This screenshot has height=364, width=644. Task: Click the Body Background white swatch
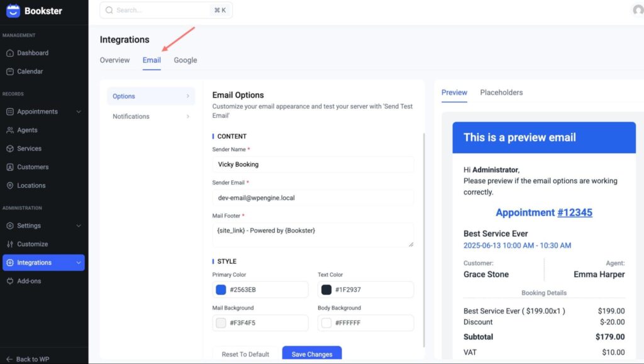click(x=326, y=323)
